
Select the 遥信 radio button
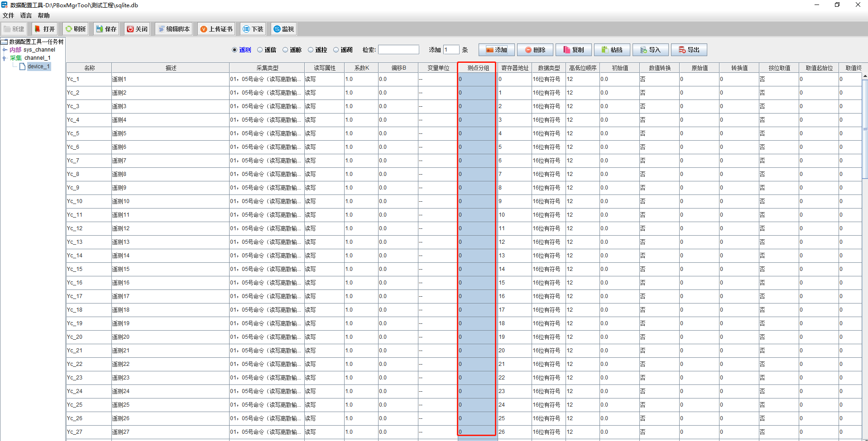(x=260, y=50)
